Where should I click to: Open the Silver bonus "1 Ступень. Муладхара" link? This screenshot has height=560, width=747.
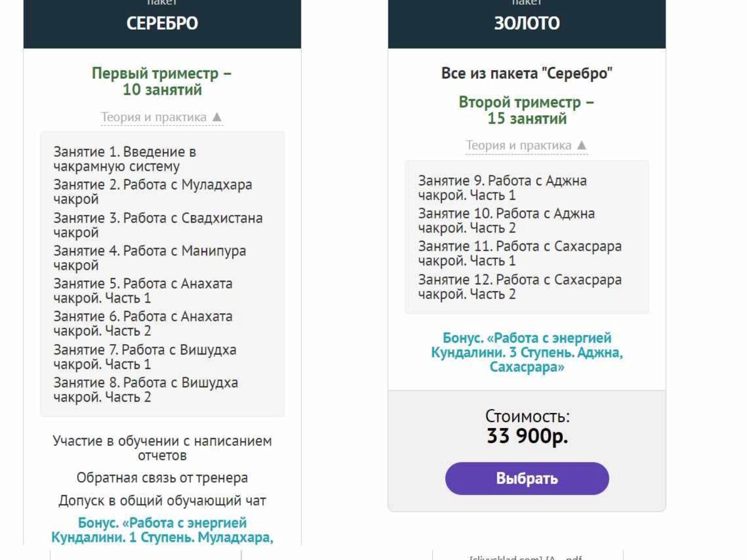162,530
